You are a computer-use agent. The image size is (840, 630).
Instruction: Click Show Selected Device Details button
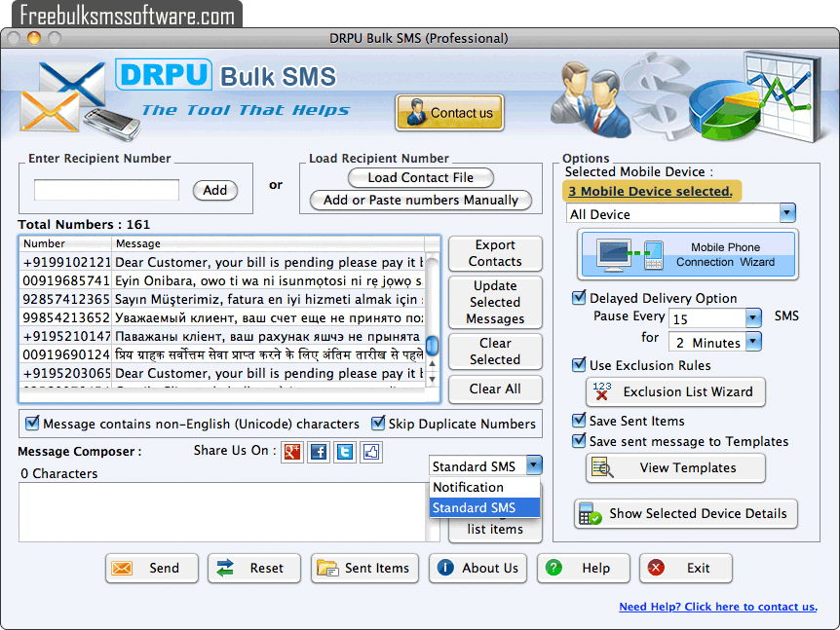point(686,514)
